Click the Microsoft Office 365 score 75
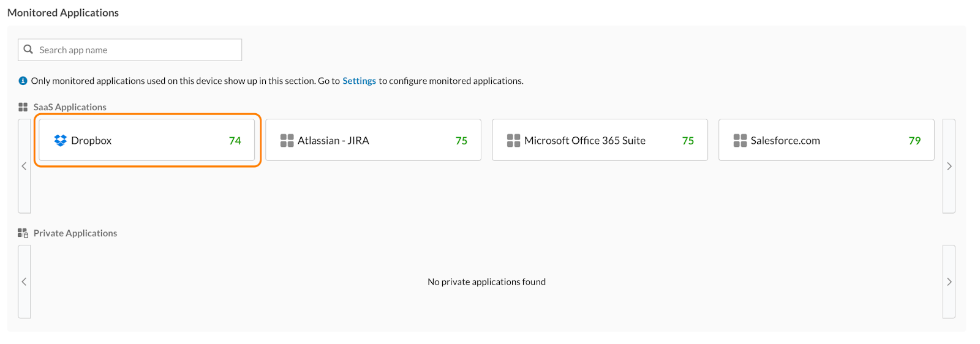980x344 pixels. pos(688,141)
